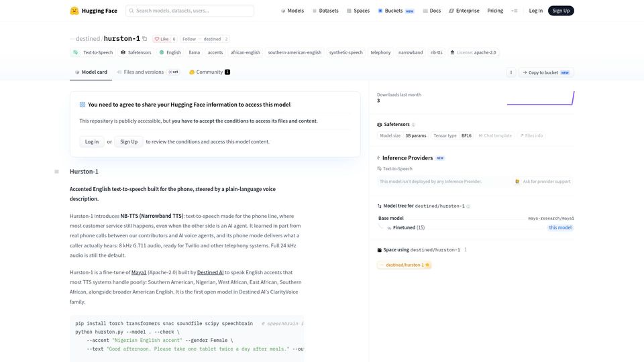Select the narrowband tag

tap(411, 52)
